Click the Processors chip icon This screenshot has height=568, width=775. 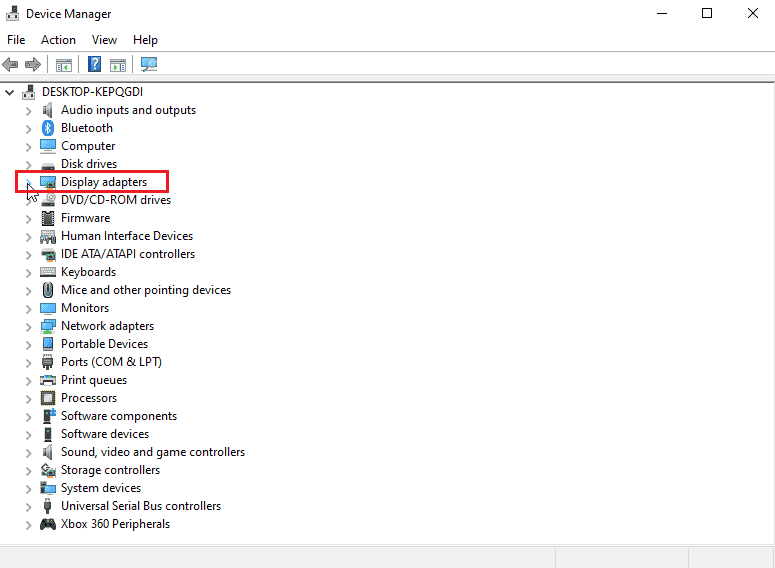48,398
